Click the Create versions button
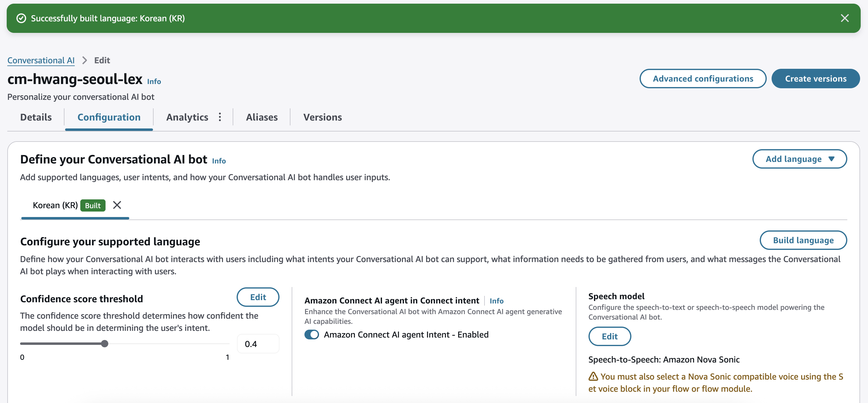Screen dimensions: 868x403 pyautogui.click(x=815, y=79)
